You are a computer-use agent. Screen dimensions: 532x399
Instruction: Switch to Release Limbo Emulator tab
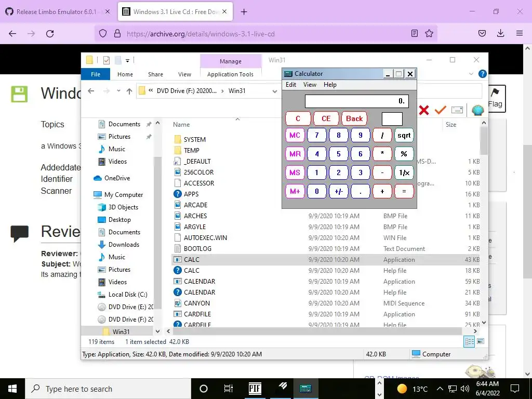tap(57, 11)
